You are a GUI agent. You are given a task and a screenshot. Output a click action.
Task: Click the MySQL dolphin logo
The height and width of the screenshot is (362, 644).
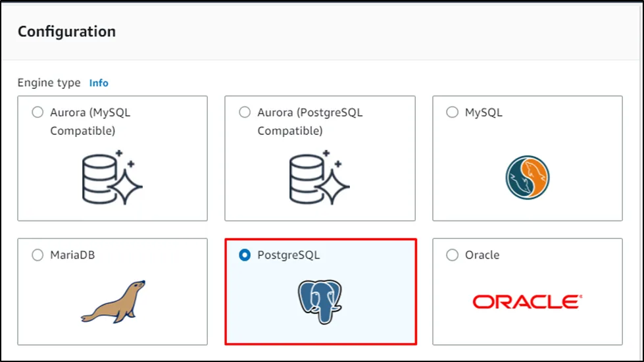click(528, 178)
